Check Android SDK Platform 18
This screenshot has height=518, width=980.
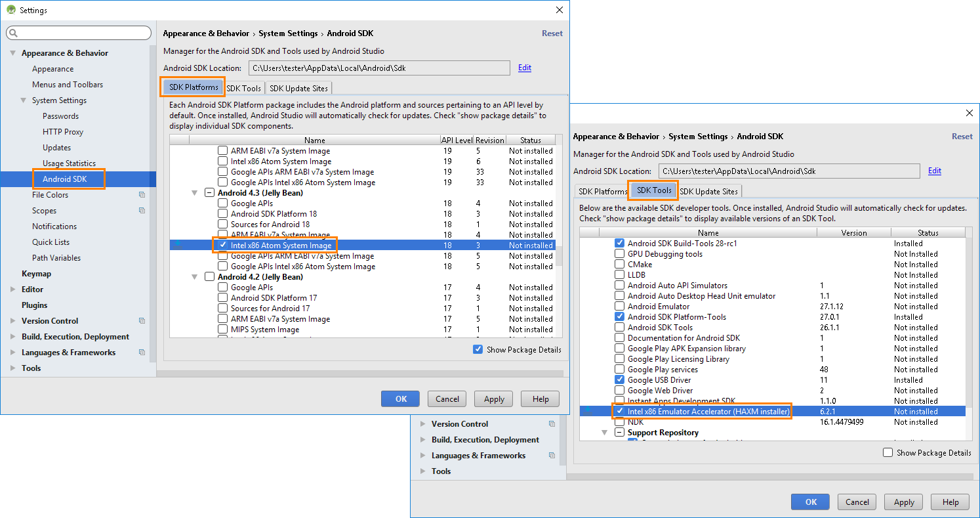coord(223,214)
